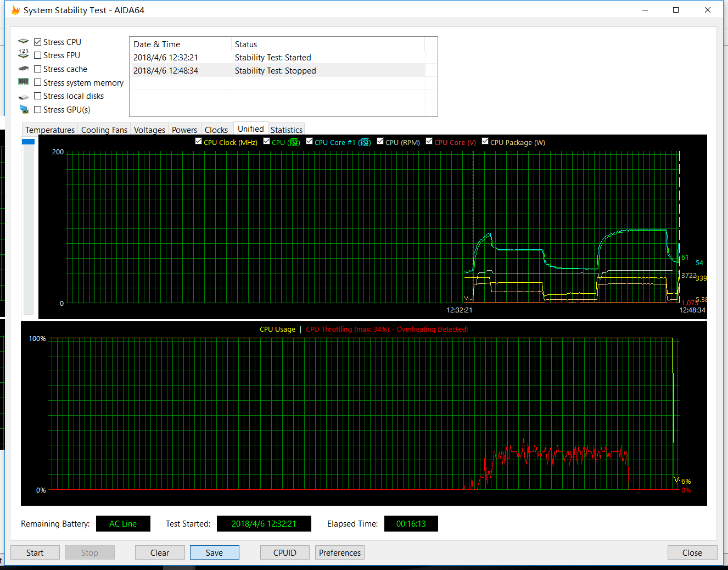Screen dimensions: 728x570
Task: Click the RAM module icon beside Stress system memory
Action: coord(23,82)
